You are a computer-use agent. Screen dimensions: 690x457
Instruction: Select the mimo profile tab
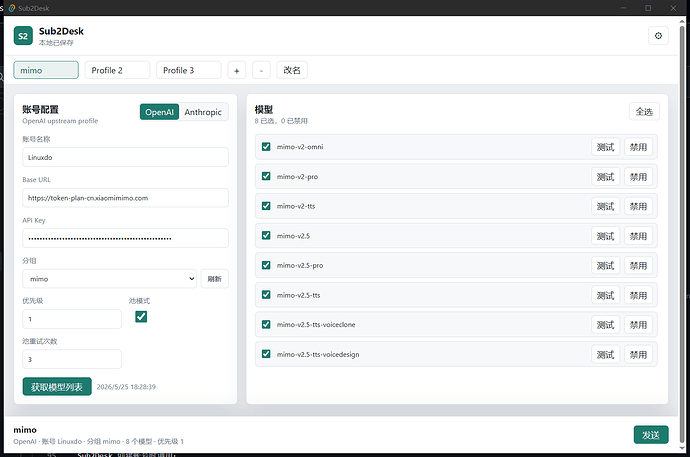46,70
